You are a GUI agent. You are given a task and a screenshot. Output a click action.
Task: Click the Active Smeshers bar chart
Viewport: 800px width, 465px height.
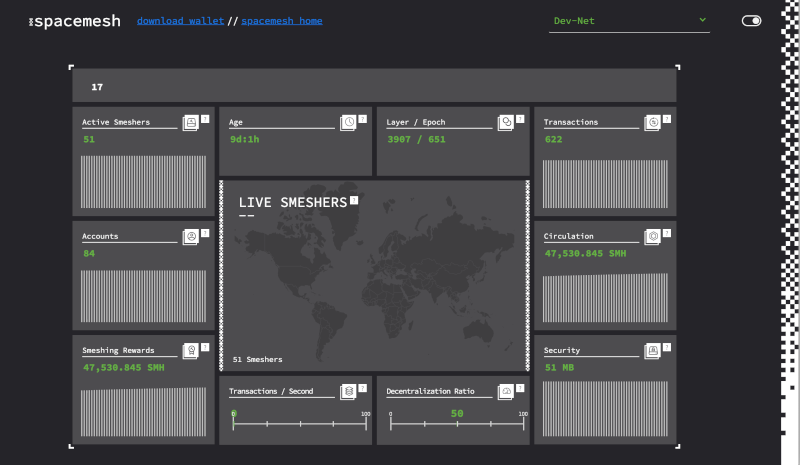(x=143, y=182)
